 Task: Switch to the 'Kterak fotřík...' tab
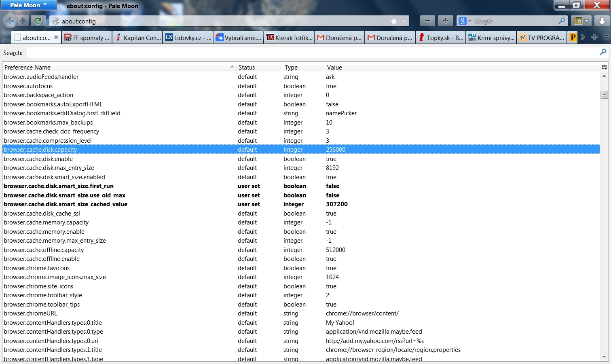[289, 38]
